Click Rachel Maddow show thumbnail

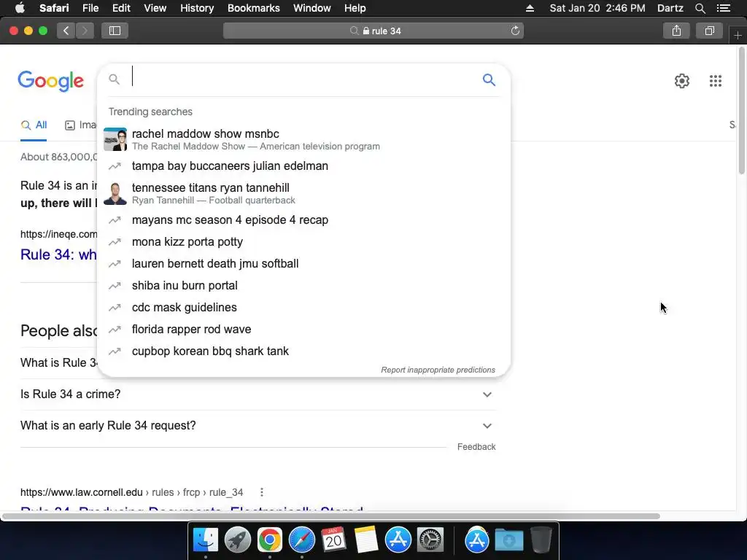(x=115, y=139)
